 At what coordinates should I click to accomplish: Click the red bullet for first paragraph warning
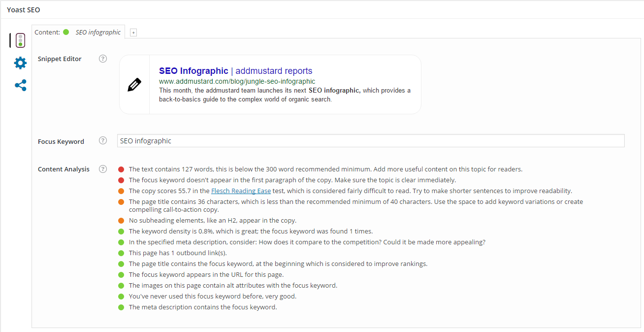tap(121, 180)
